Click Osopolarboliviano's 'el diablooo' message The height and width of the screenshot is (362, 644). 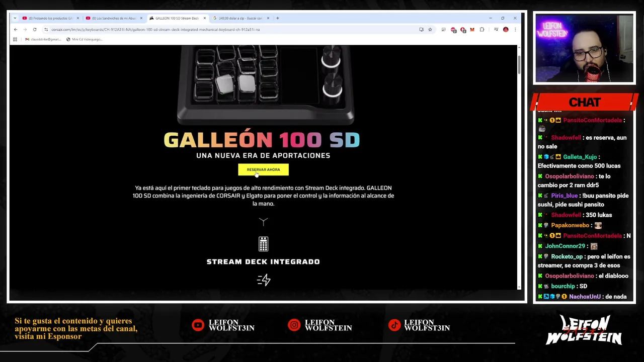(583, 276)
